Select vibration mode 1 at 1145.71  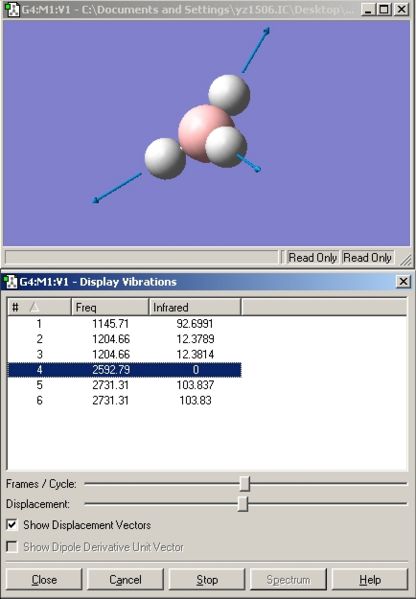click(x=125, y=324)
